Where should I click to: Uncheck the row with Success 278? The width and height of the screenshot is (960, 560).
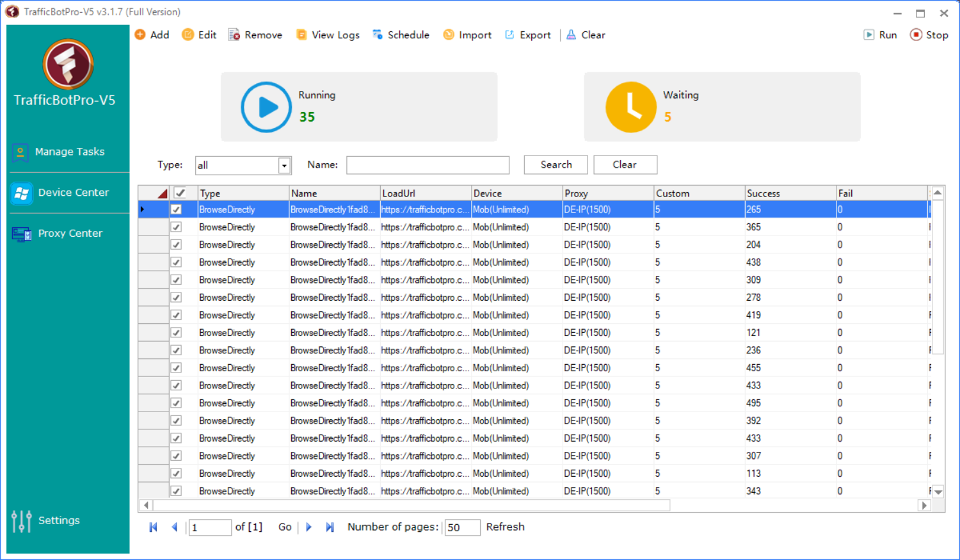(176, 298)
